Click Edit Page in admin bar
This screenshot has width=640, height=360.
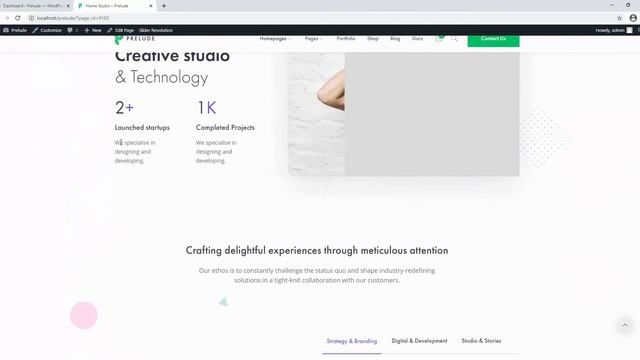[120, 30]
